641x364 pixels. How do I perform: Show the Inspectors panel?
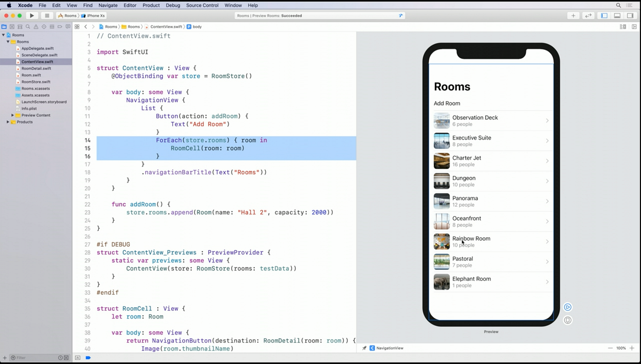click(x=631, y=16)
